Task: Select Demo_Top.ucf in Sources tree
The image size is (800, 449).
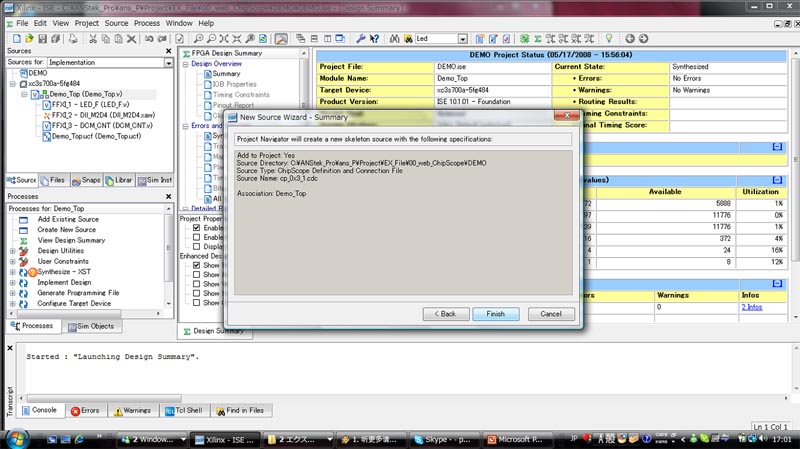Action: pyautogui.click(x=92, y=136)
